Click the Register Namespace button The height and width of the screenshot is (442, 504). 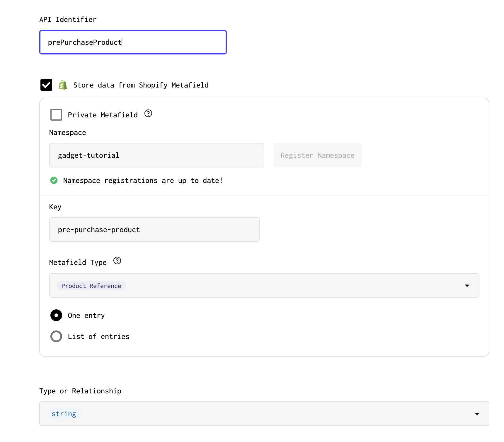click(318, 155)
